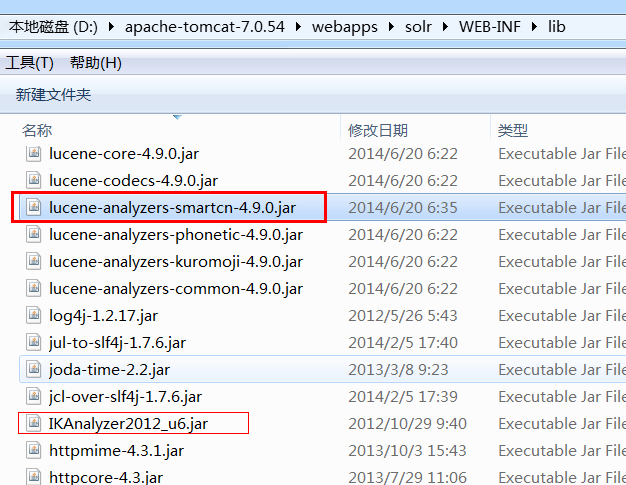Screen dimensions: 626x485
Task: Click the date 2012/5/26 5:43
Action: 402,316
